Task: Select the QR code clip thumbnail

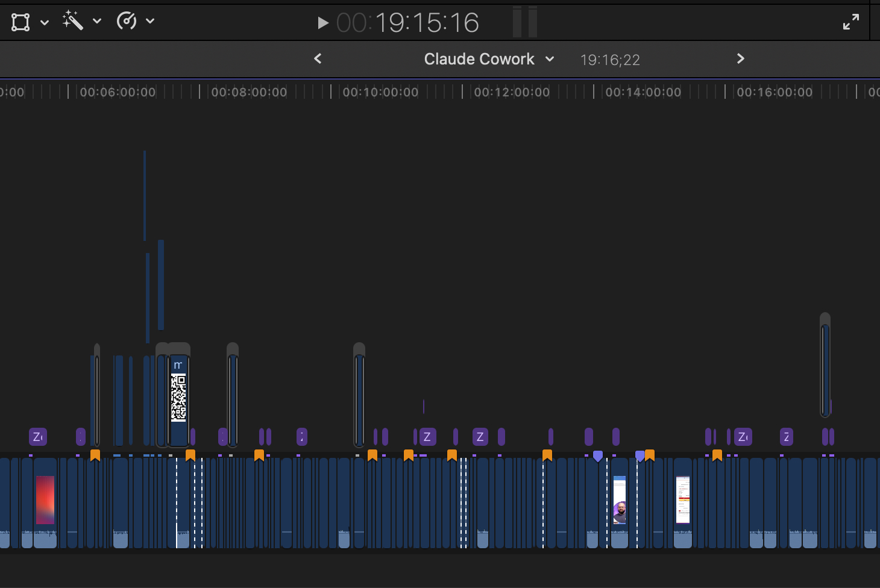Action: [x=178, y=398]
